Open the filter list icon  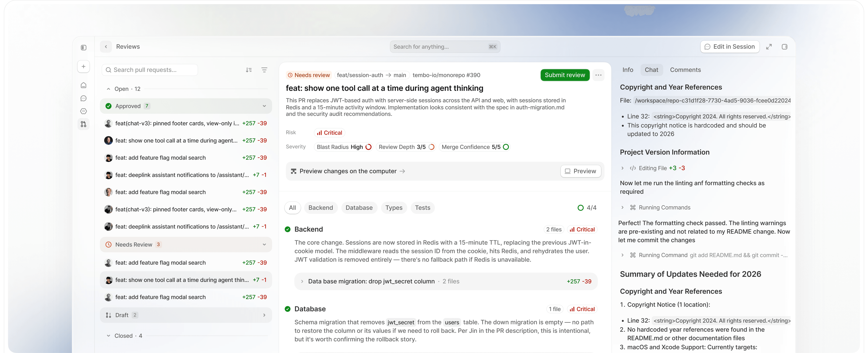pyautogui.click(x=264, y=70)
